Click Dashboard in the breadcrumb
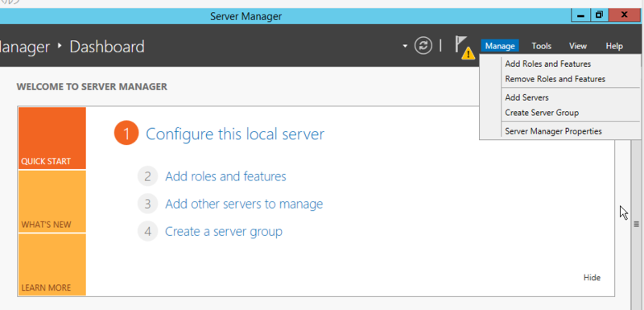This screenshot has width=644, height=310. coord(107,47)
